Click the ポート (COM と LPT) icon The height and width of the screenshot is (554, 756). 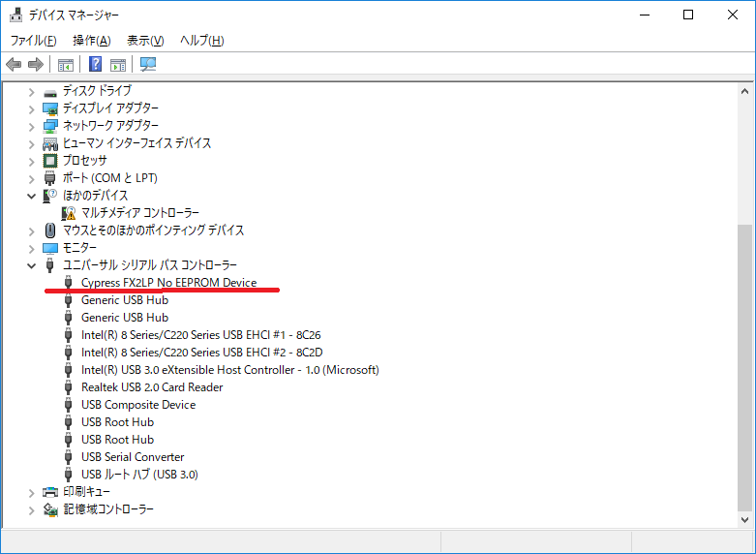point(49,178)
